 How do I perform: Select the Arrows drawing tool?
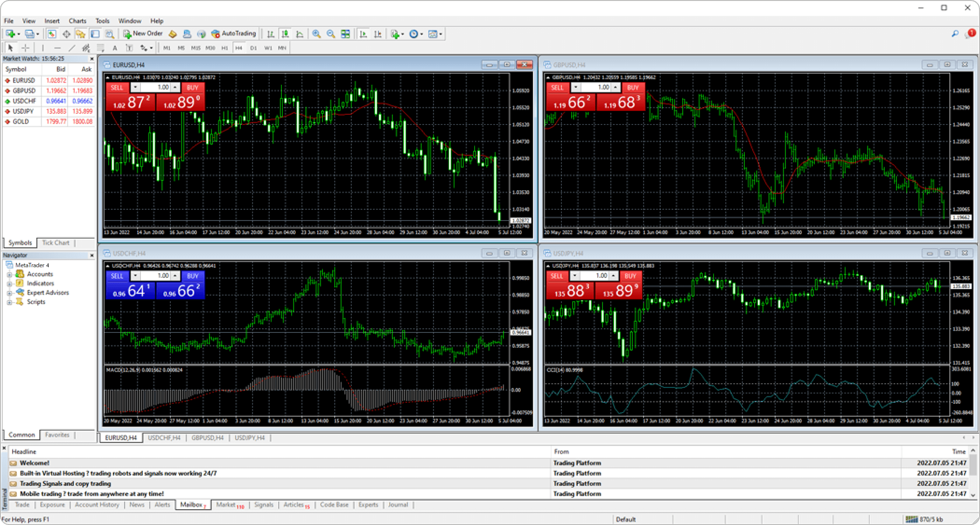click(144, 48)
